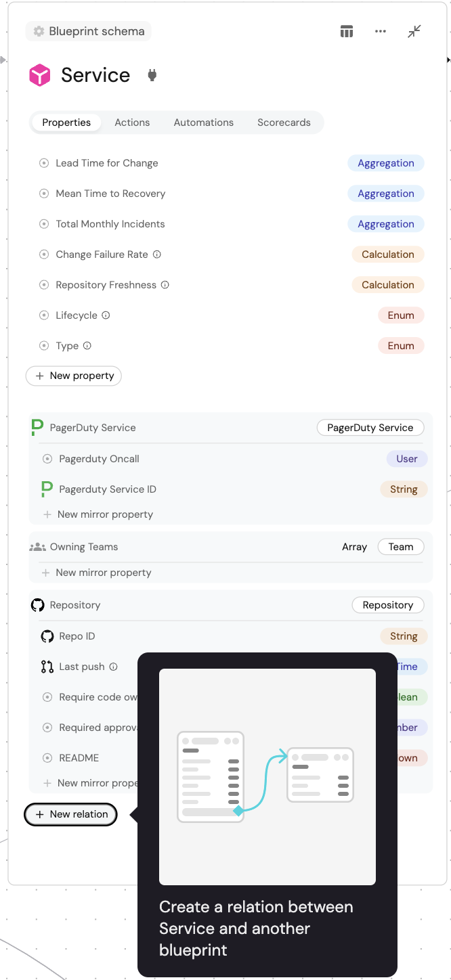
Task: Add a New property
Action: [x=74, y=376]
